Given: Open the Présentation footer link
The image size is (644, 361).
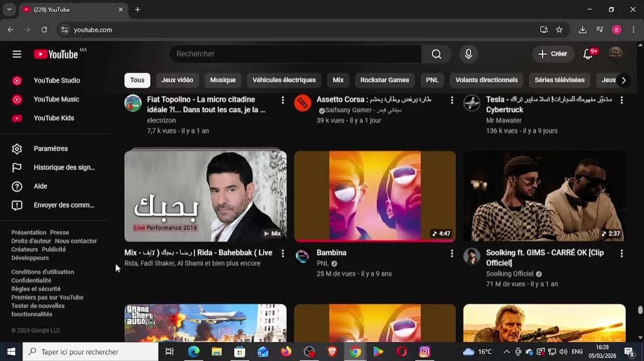Looking at the screenshot, I should point(29,233).
